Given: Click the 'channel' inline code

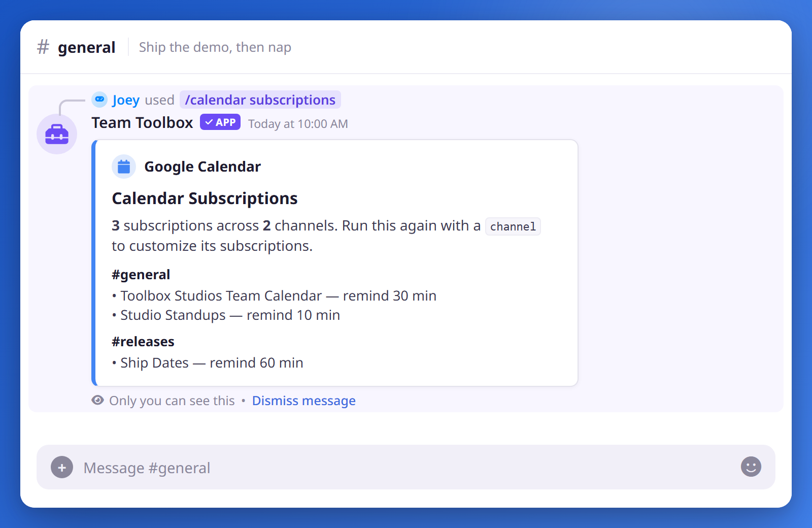Looking at the screenshot, I should pyautogui.click(x=513, y=226).
